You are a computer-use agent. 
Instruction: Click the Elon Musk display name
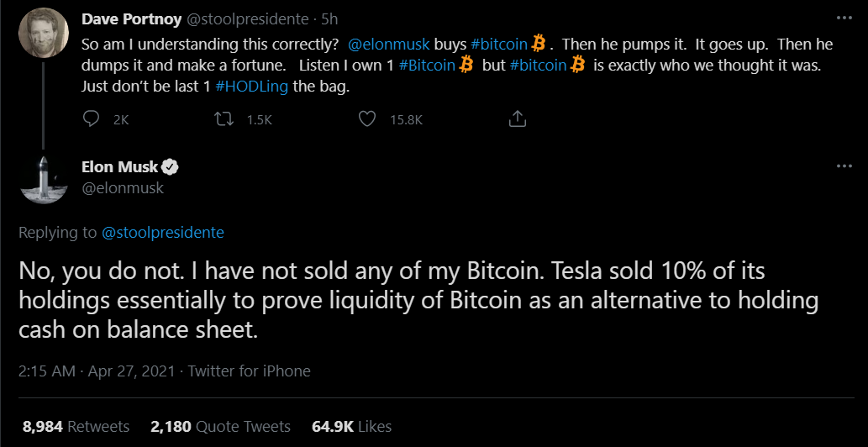pos(119,167)
